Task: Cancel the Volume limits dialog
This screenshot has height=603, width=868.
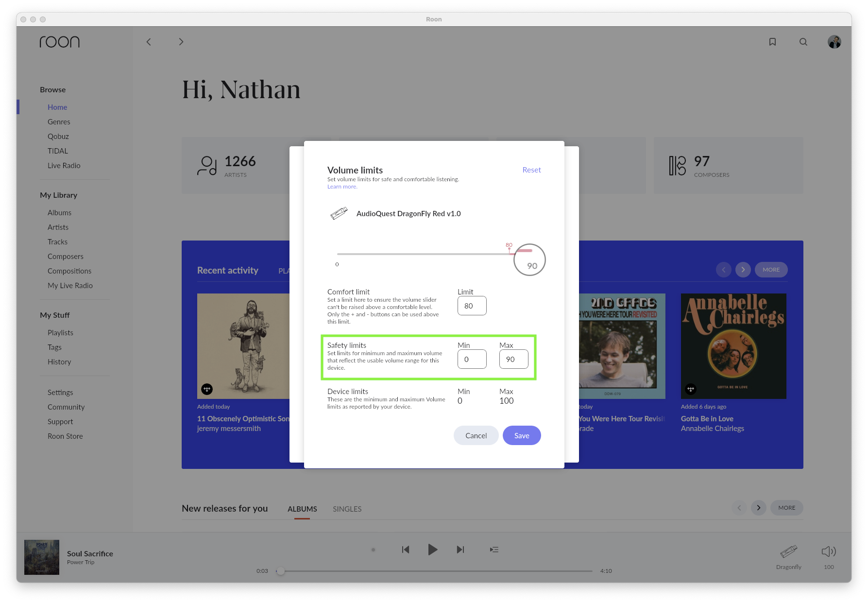Action: (x=476, y=435)
